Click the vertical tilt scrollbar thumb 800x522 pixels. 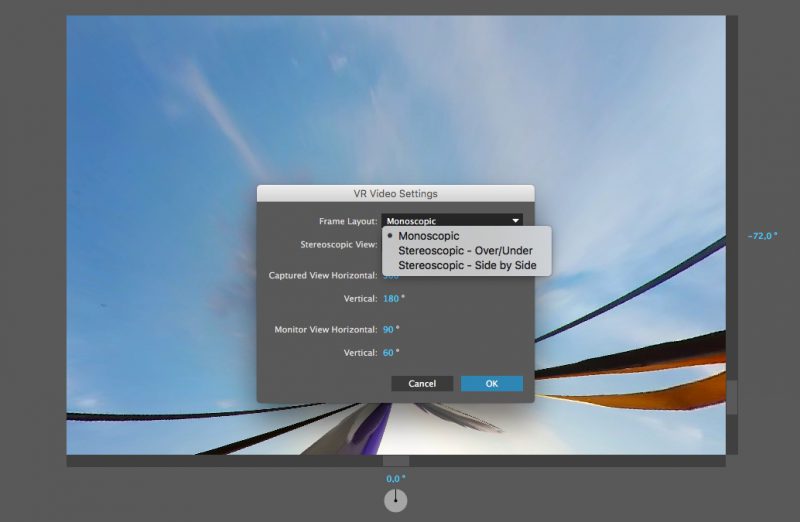732,397
